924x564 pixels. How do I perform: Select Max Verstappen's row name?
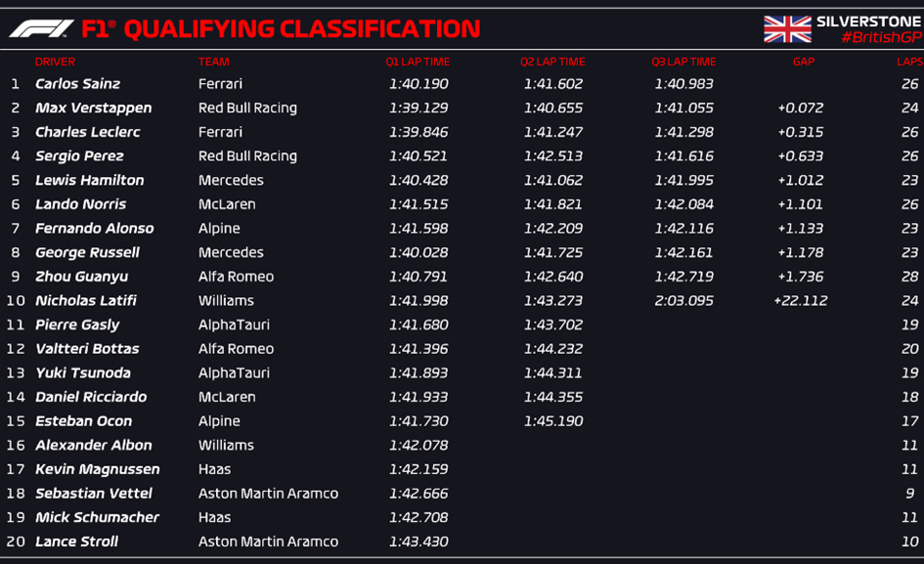coord(94,108)
